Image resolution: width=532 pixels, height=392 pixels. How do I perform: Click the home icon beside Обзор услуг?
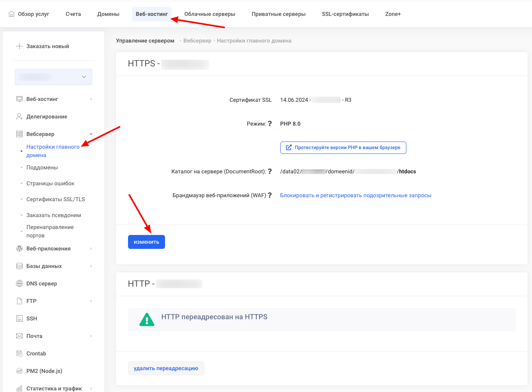coord(12,14)
